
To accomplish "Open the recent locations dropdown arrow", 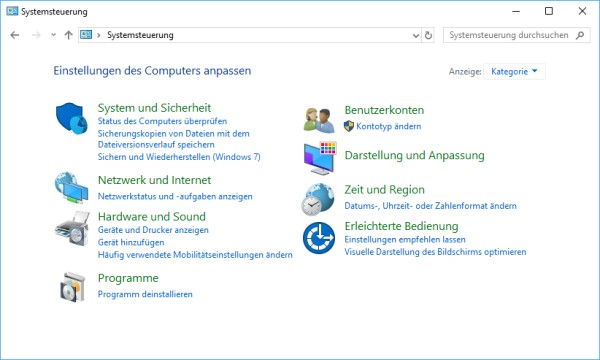I will (53, 35).
